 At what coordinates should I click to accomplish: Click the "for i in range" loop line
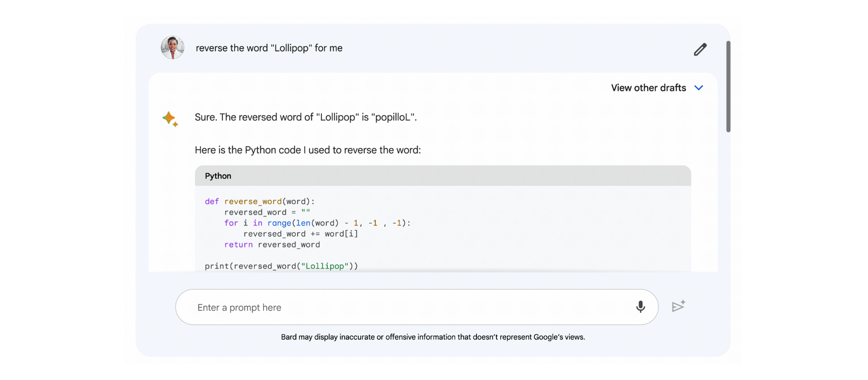317,223
